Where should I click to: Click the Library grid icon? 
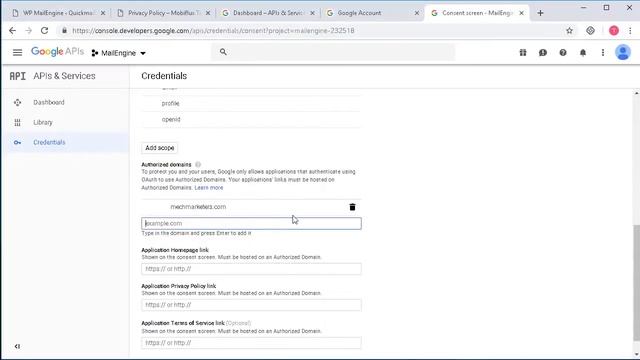point(17,122)
